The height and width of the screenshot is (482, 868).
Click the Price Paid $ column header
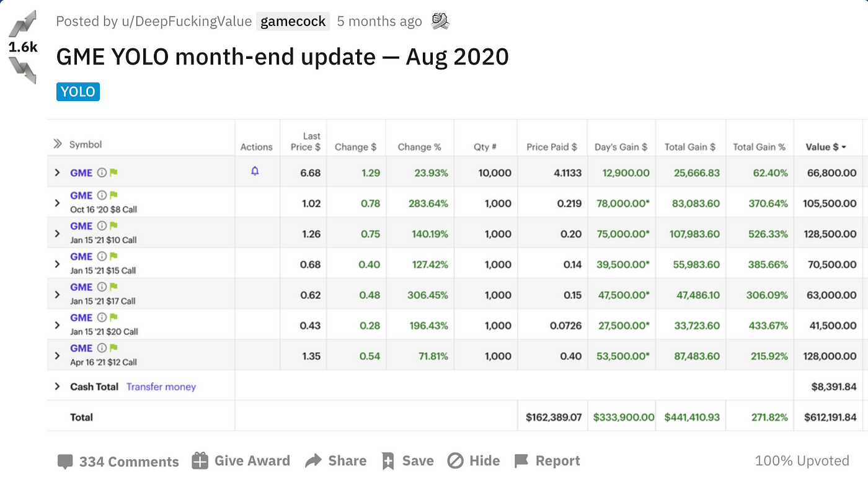(552, 147)
